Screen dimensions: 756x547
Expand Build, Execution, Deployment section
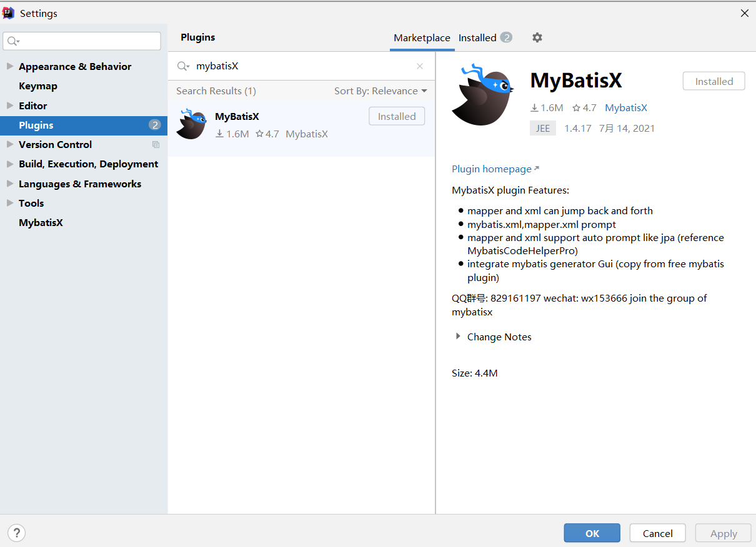tap(9, 164)
